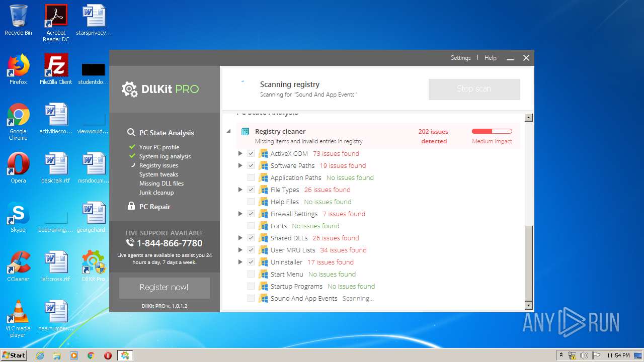Screen dimensions: 644x362
Task: Expand the Software Paths issues list
Action: coord(240,165)
